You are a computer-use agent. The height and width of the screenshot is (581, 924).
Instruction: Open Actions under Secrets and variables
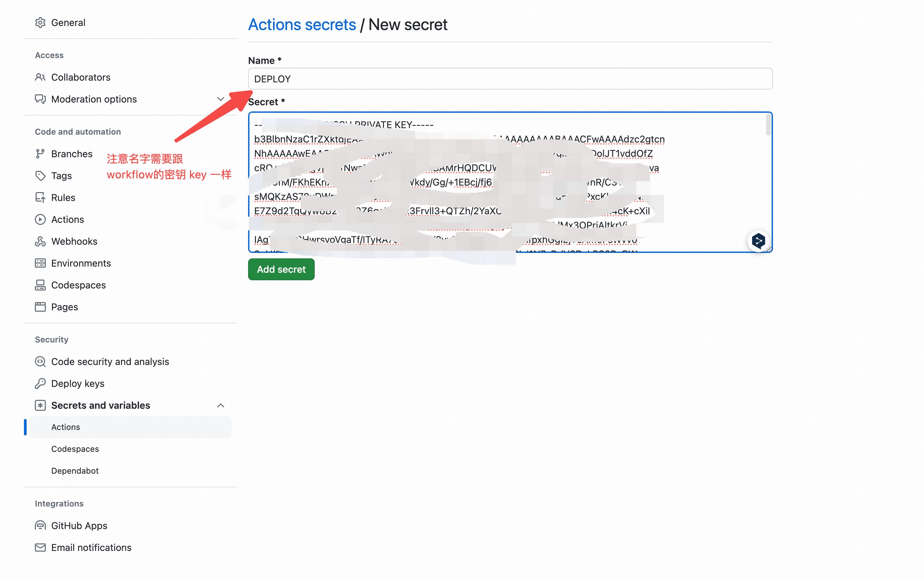click(x=66, y=427)
